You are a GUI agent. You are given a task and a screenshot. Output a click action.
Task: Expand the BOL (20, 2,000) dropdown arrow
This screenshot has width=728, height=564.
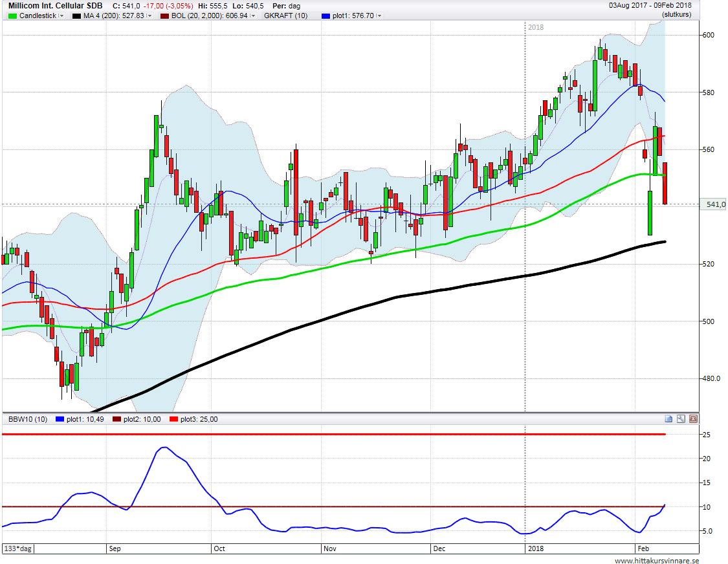pyautogui.click(x=252, y=16)
